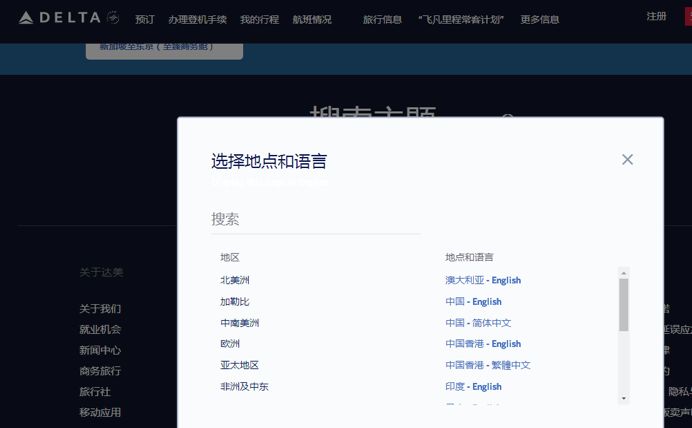
Task: Open the 办理登机手续 menu item
Action: click(x=197, y=19)
